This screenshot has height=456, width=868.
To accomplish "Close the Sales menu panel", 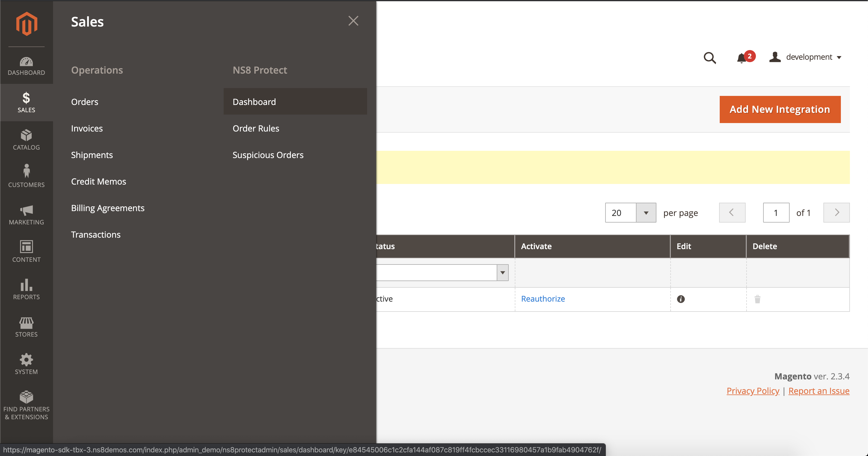I will (353, 21).
